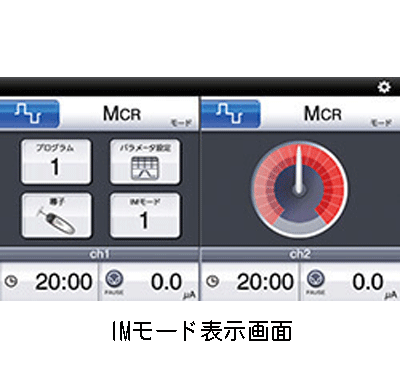Click the ch1 channel label bar
This screenshot has height=379, width=400.
click(99, 254)
